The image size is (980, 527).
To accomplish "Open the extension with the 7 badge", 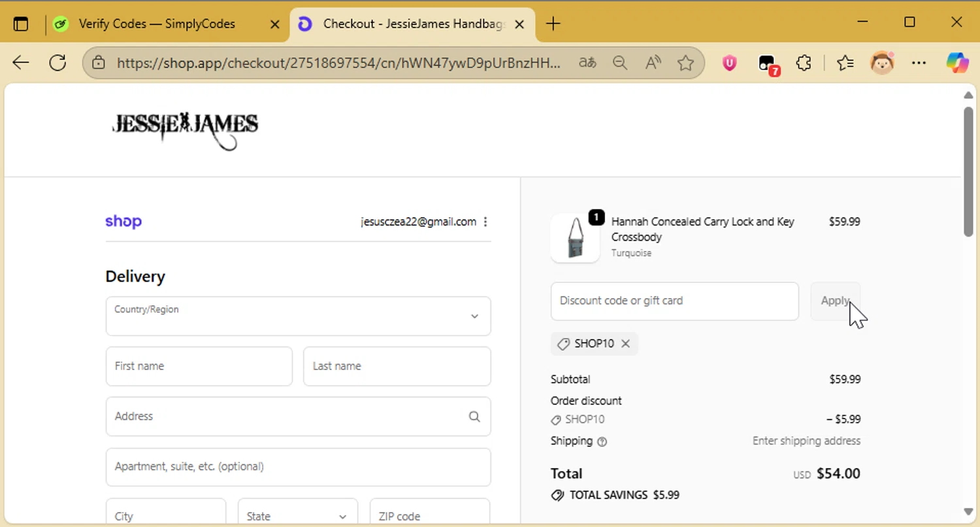I will tap(768, 64).
